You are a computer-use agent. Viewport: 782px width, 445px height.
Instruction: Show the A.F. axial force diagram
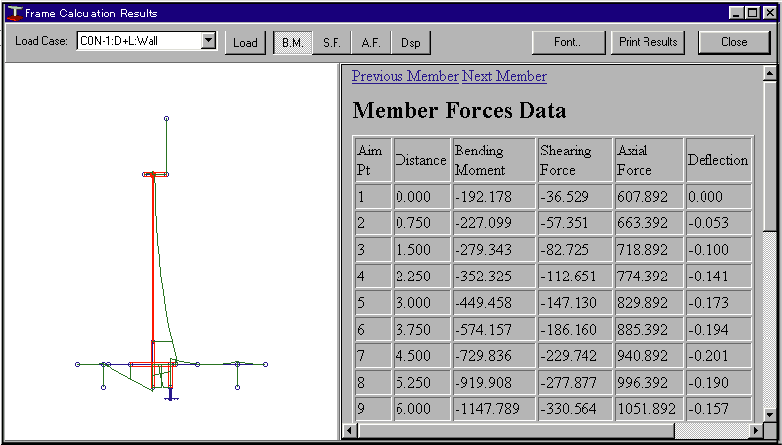click(x=371, y=43)
